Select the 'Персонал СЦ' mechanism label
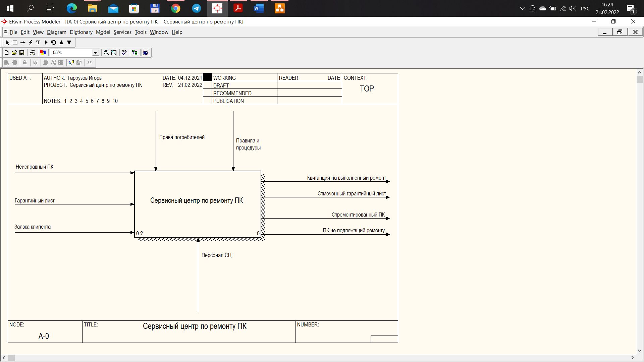This screenshot has width=644, height=362. [x=216, y=255]
